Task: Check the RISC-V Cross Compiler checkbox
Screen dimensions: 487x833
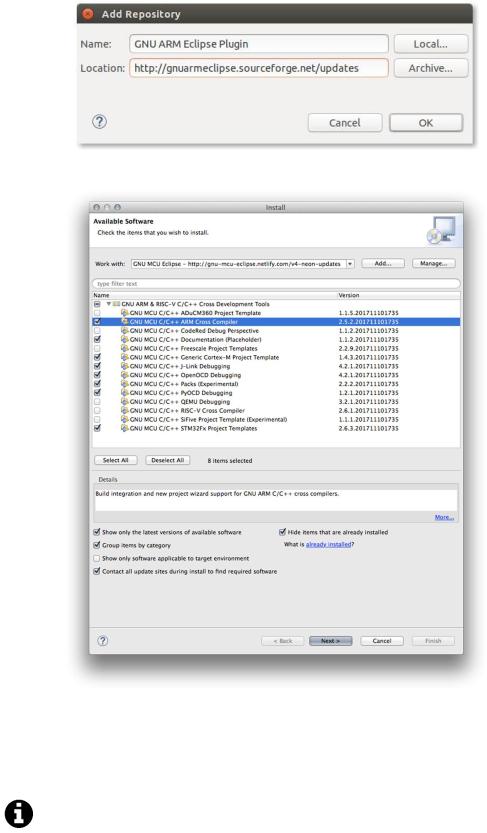Action: (97, 411)
